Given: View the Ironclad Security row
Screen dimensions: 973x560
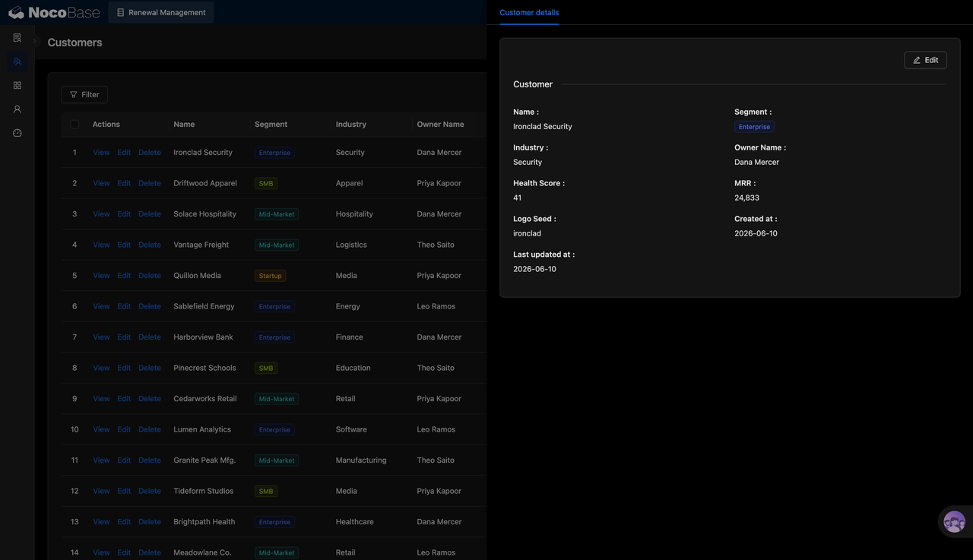Looking at the screenshot, I should pyautogui.click(x=101, y=152).
